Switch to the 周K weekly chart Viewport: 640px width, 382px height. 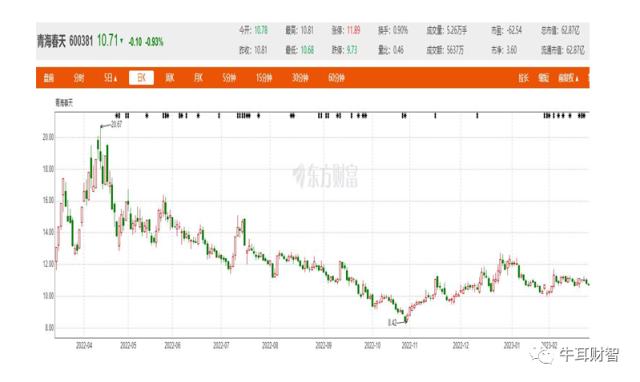point(170,78)
